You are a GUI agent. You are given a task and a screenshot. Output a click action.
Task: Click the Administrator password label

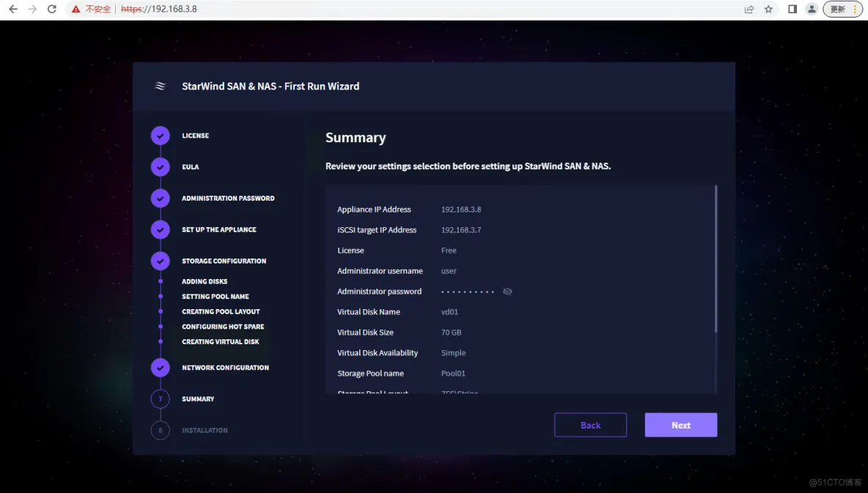[380, 291]
